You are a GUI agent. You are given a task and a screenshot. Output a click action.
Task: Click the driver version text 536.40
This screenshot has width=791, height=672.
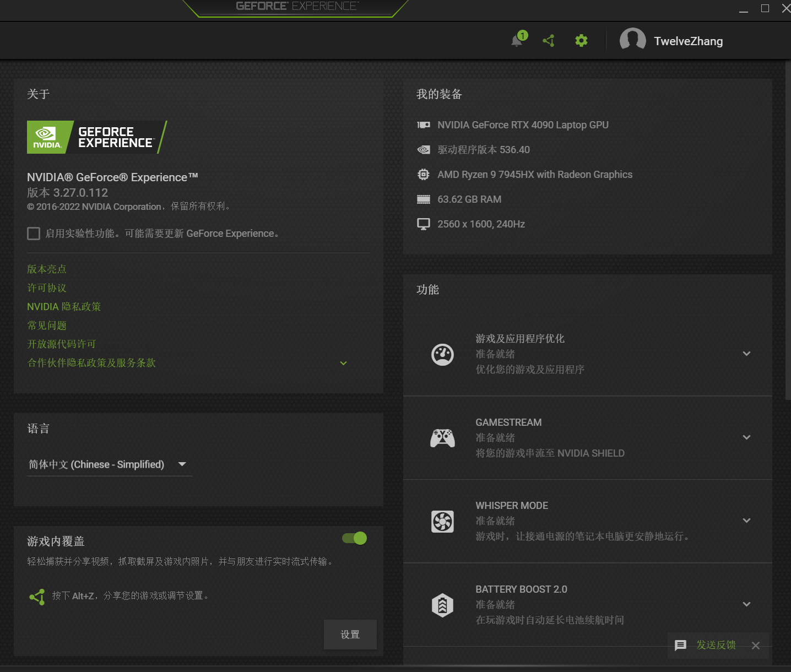tap(484, 150)
